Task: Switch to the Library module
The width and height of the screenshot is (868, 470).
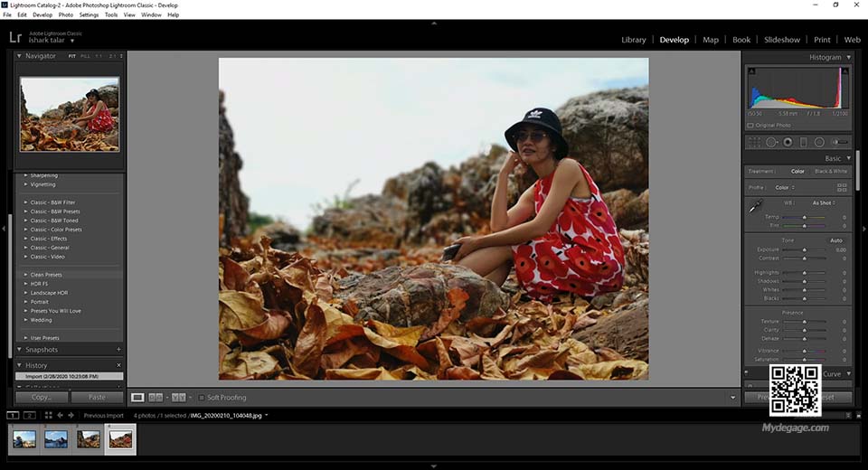Action: 633,40
